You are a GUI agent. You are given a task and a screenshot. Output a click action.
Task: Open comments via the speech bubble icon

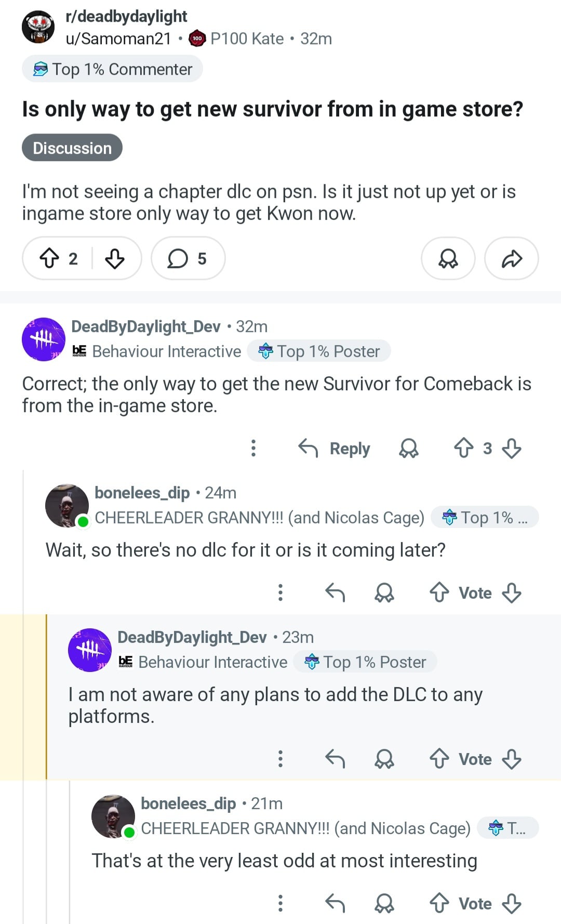pyautogui.click(x=178, y=258)
